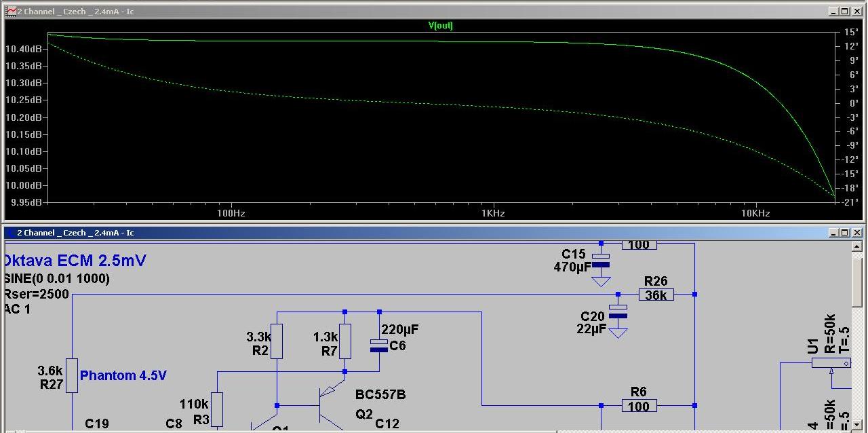Click the 110k resistor value

[194, 404]
